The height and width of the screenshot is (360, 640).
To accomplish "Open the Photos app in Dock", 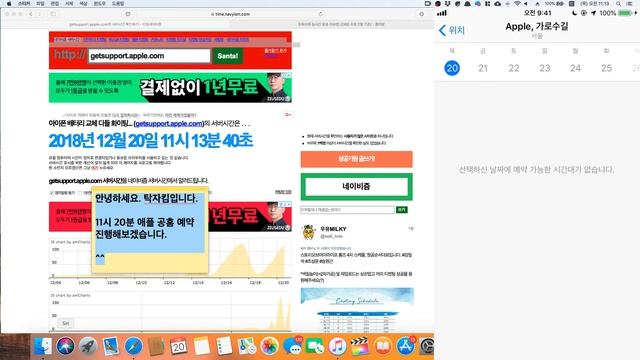I will point(269,347).
